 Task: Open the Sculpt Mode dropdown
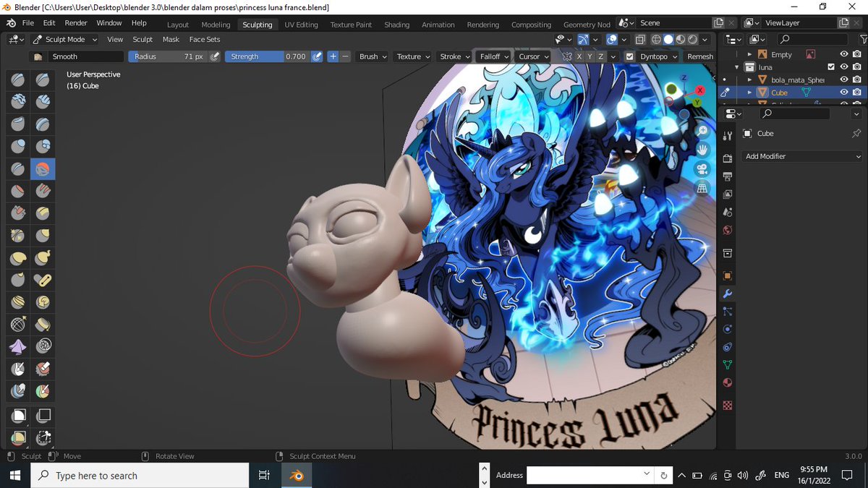click(x=64, y=39)
